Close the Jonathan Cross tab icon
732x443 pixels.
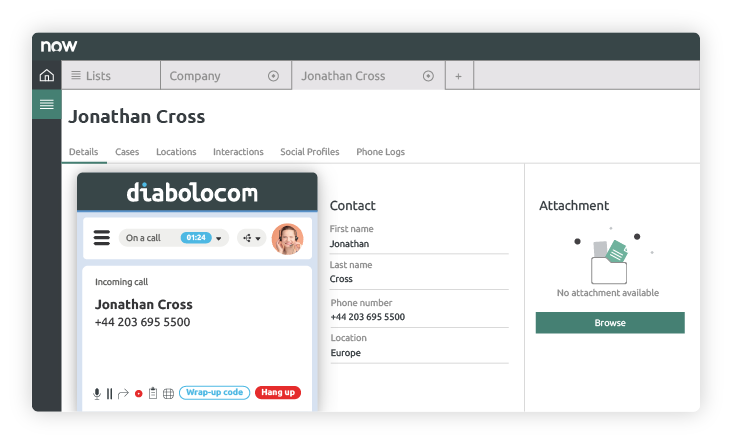point(428,76)
